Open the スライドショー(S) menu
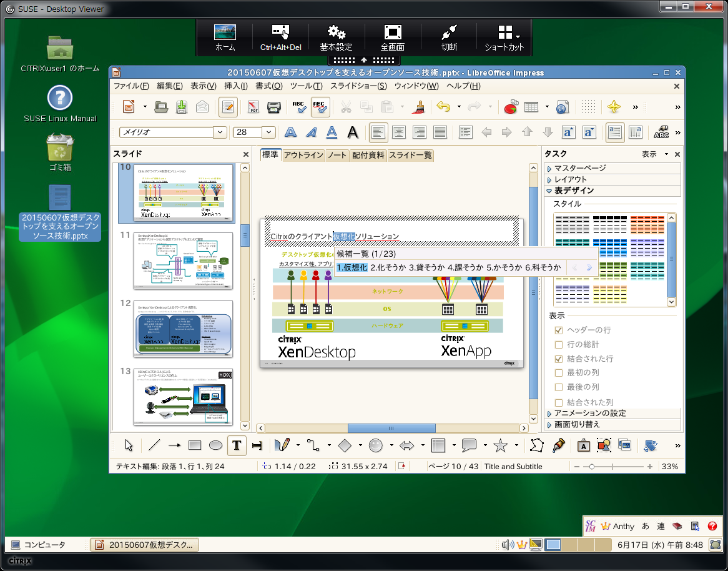The height and width of the screenshot is (571, 728). point(358,86)
